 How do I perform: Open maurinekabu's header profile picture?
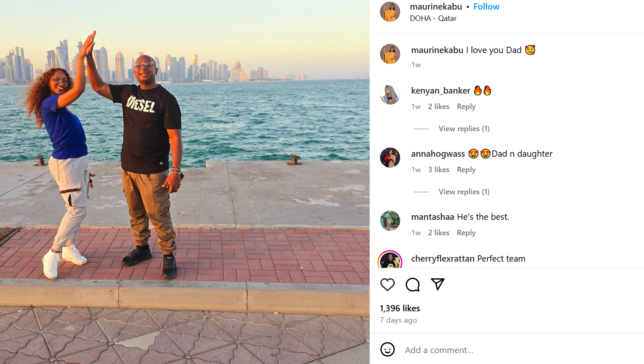coord(390,12)
